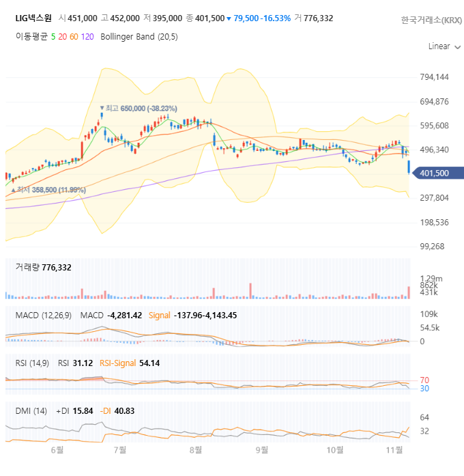The image size is (464, 476).
Task: Open the Linear scale dropdown
Action: tap(444, 46)
